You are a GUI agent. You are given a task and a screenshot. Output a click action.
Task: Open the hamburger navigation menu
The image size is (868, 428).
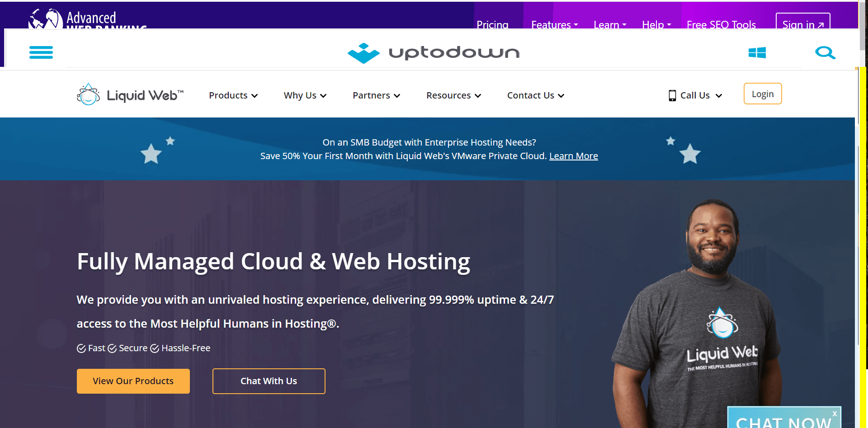pos(41,53)
